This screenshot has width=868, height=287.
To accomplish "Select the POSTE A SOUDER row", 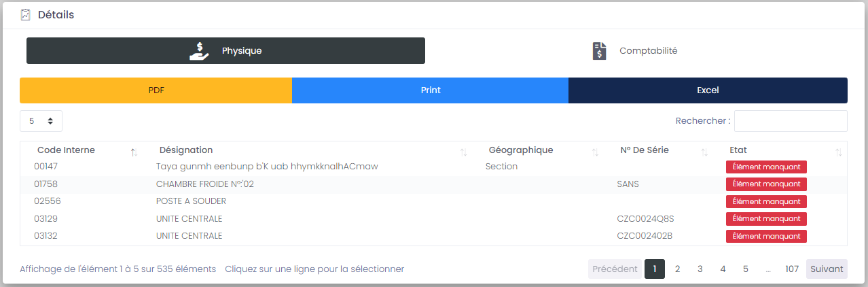I will click(191, 201).
